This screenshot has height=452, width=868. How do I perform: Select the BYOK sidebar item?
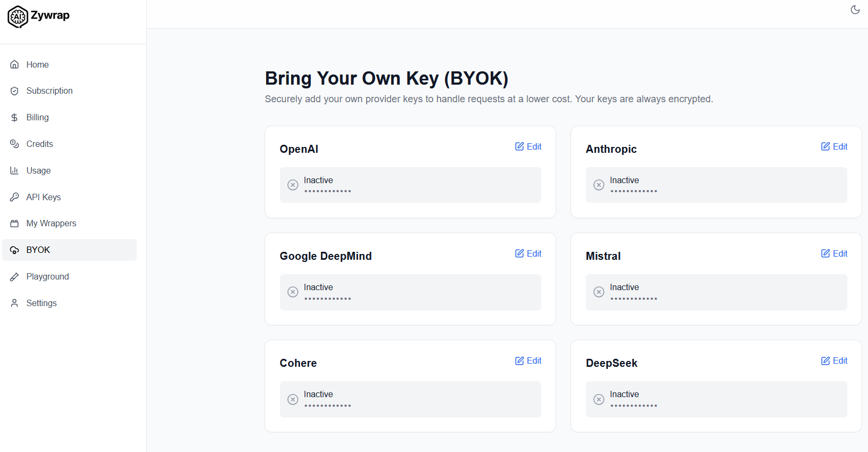point(69,250)
